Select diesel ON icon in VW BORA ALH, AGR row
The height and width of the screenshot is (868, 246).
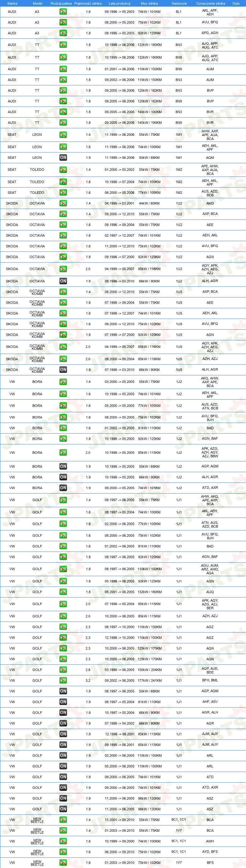click(63, 477)
